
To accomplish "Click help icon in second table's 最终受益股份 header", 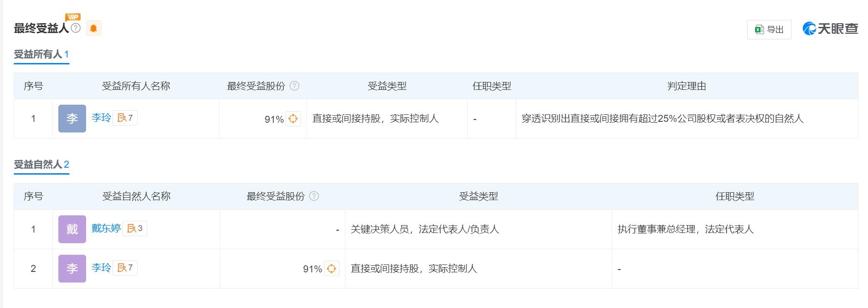I will click(x=314, y=196).
